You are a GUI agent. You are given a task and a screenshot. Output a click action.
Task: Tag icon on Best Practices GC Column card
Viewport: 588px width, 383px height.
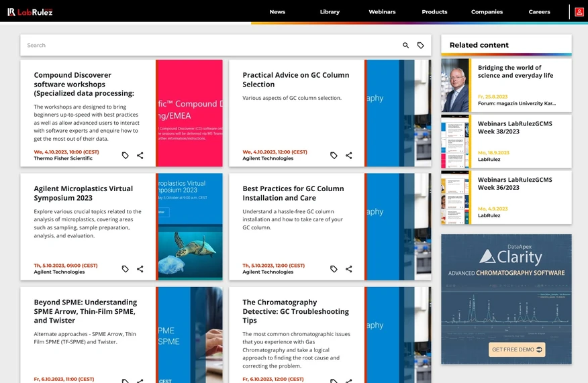[334, 269]
